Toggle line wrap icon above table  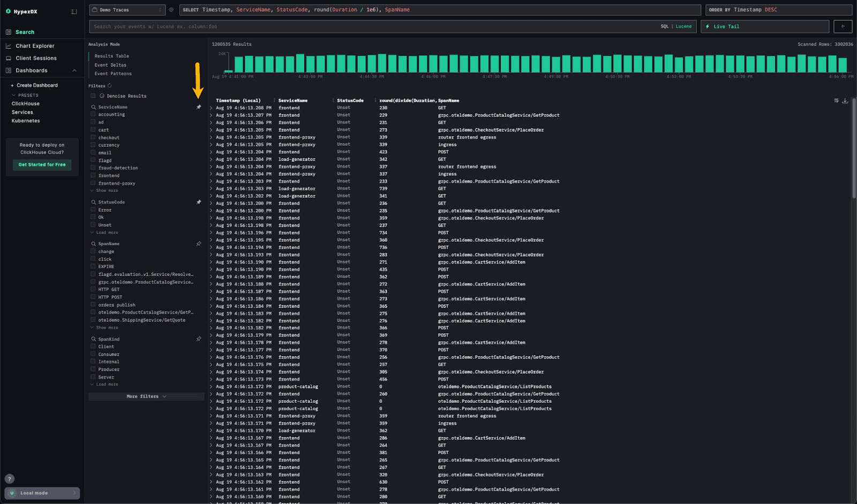[x=836, y=101]
